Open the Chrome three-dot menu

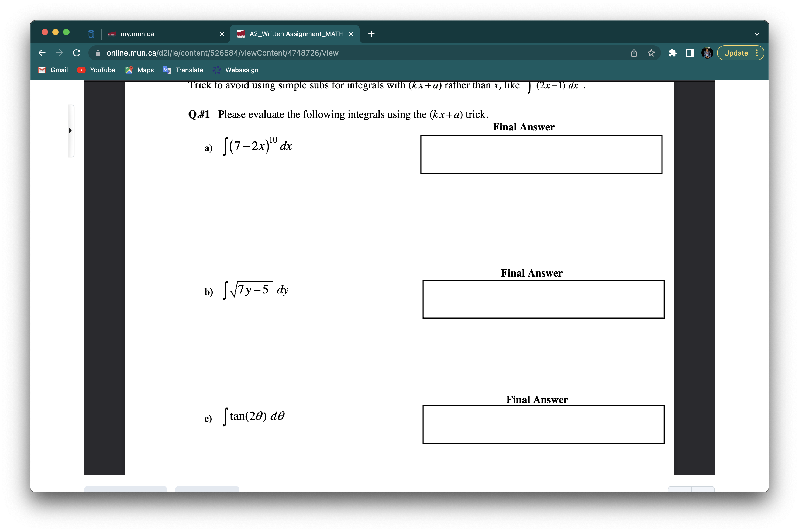757,53
